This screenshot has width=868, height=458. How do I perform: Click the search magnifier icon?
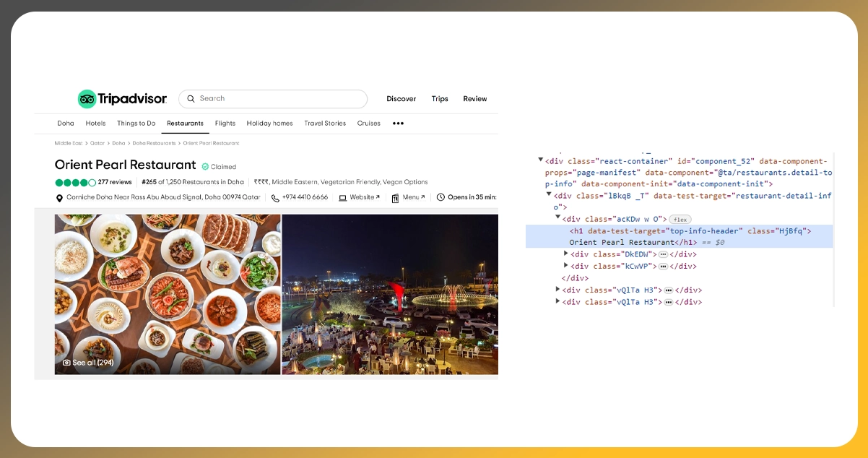pyautogui.click(x=191, y=99)
